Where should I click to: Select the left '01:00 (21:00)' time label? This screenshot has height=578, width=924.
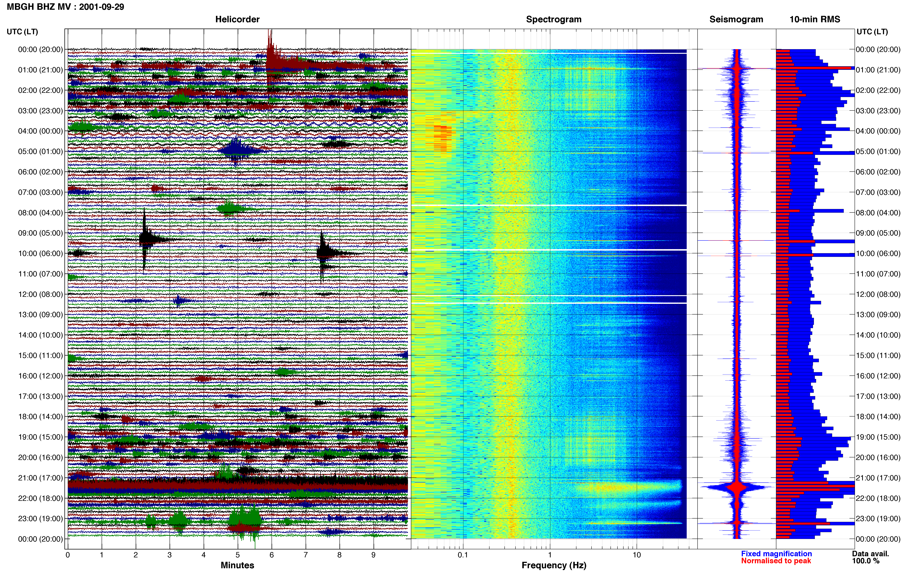pyautogui.click(x=41, y=70)
